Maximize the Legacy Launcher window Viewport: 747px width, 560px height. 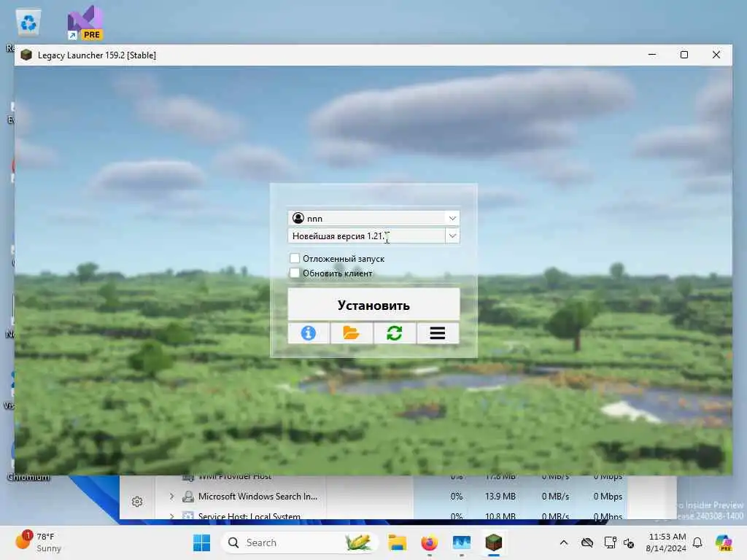coord(684,55)
